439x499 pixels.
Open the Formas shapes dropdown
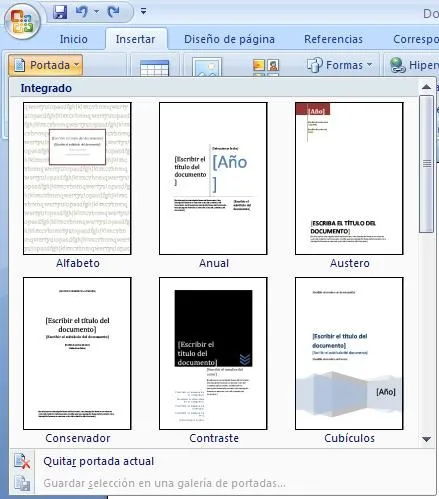pyautogui.click(x=339, y=65)
